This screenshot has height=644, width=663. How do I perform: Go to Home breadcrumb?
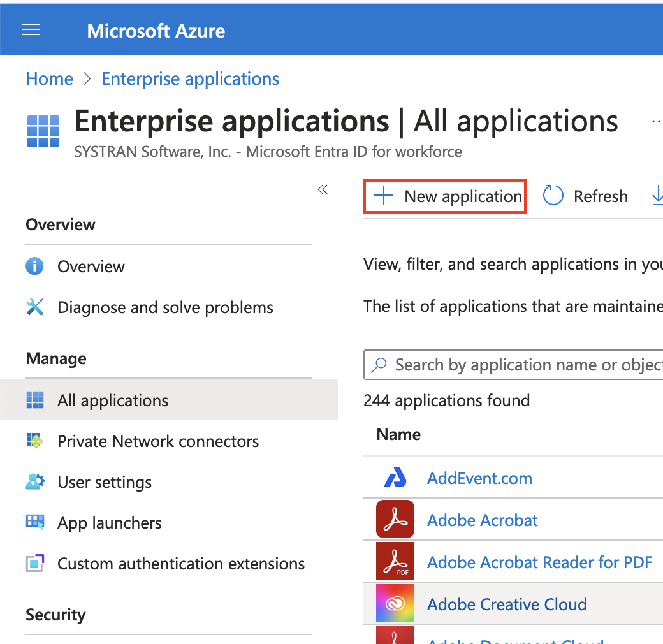coord(50,78)
